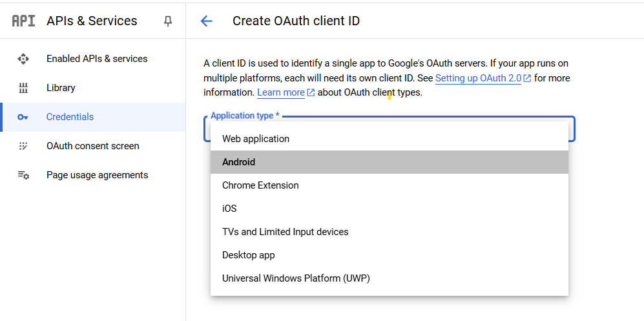Click the Enabled APIs & services icon
The width and height of the screenshot is (644, 321).
(x=23, y=59)
